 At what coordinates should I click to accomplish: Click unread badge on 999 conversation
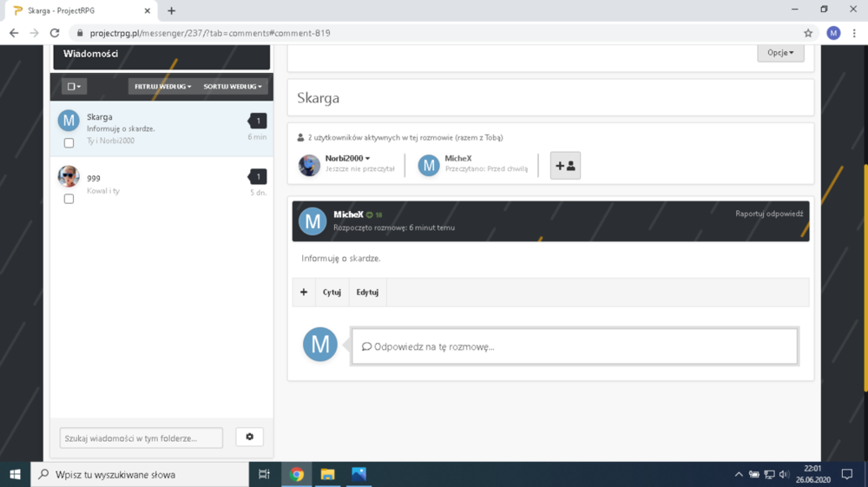[258, 176]
